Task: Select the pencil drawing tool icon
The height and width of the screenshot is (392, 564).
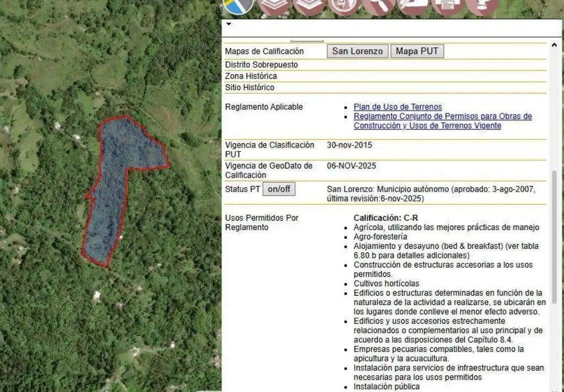Action: pyautogui.click(x=413, y=6)
